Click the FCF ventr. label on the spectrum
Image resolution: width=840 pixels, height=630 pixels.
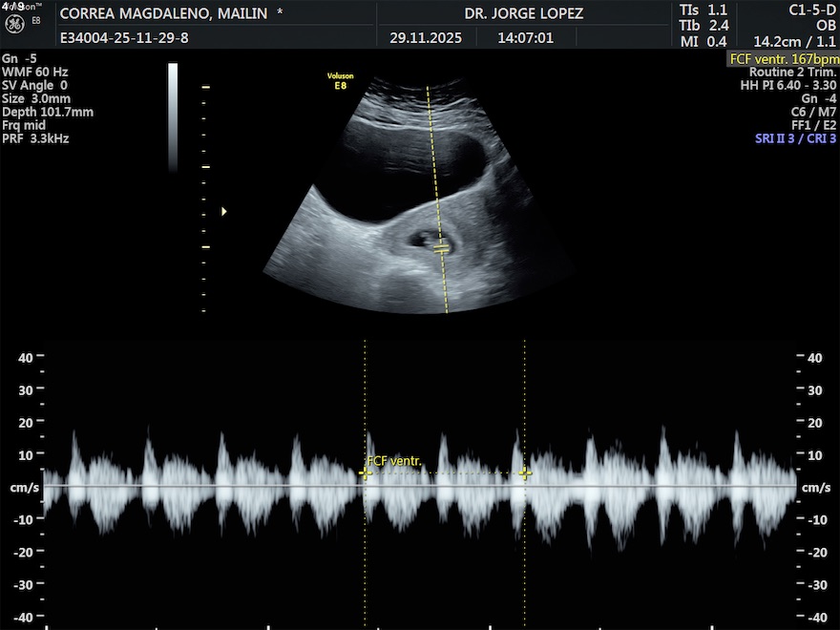pos(394,461)
